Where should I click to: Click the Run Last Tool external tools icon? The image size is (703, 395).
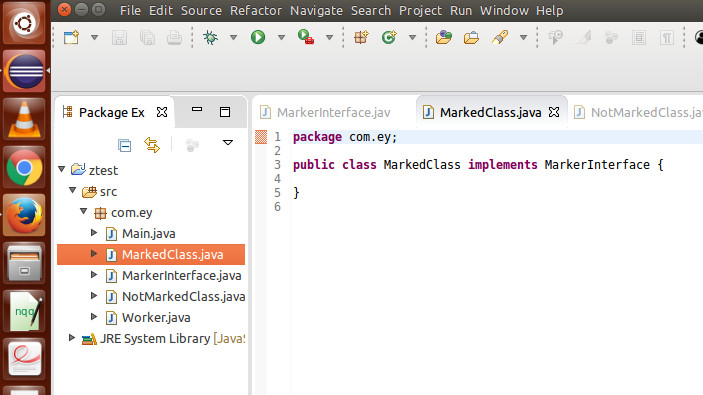[305, 37]
